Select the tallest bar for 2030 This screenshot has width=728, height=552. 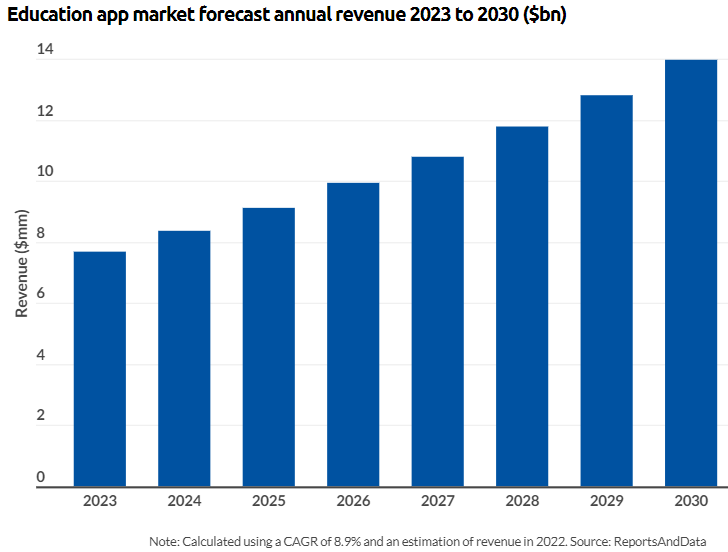pos(691,273)
